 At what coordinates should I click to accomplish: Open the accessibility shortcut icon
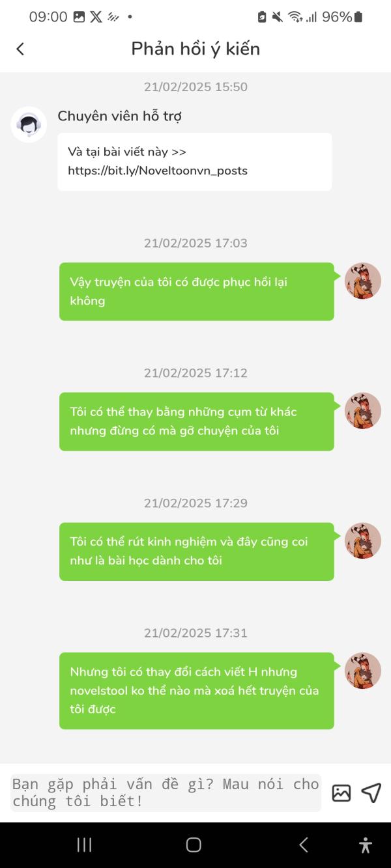(x=366, y=845)
